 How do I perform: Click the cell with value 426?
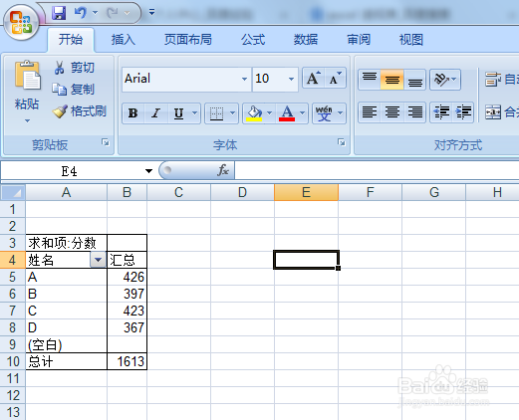click(x=127, y=277)
